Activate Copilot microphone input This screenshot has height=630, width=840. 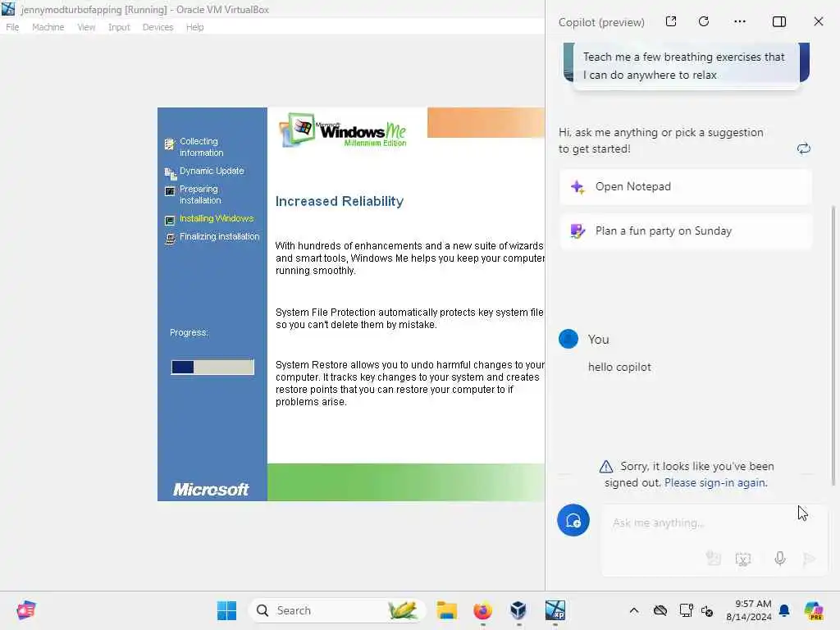(780, 559)
